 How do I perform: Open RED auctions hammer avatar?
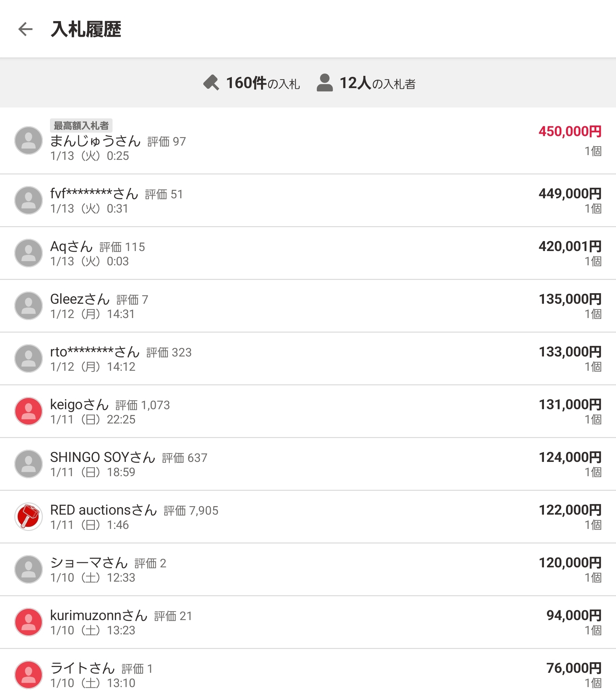(x=29, y=516)
